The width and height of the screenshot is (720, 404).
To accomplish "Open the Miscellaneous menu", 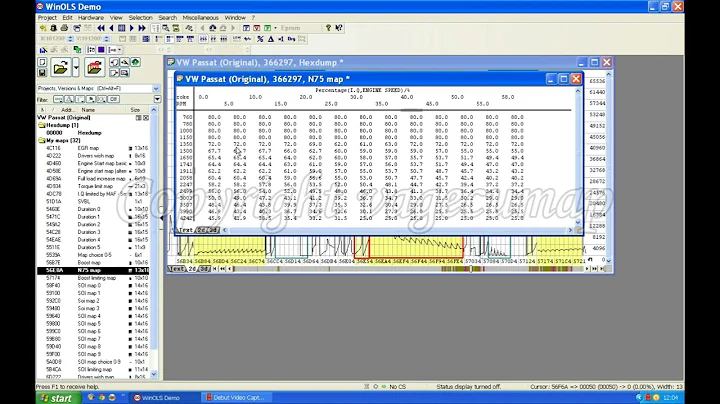I will coord(200,17).
